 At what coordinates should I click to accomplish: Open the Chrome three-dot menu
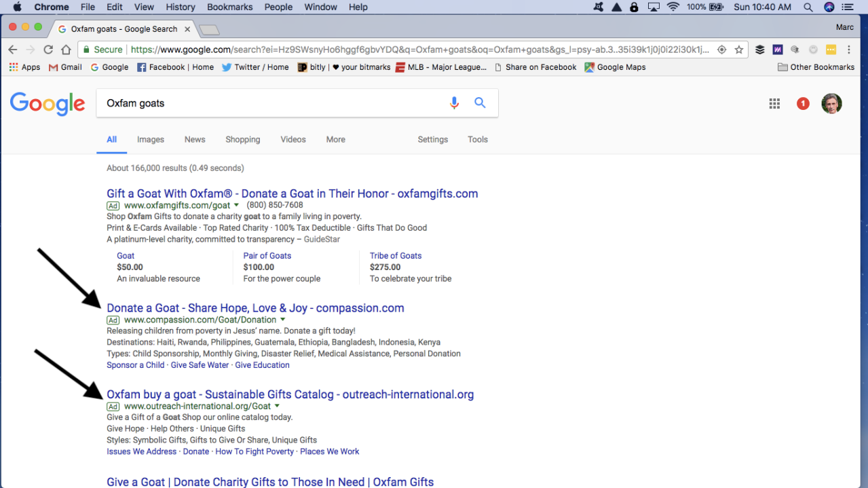tap(849, 50)
